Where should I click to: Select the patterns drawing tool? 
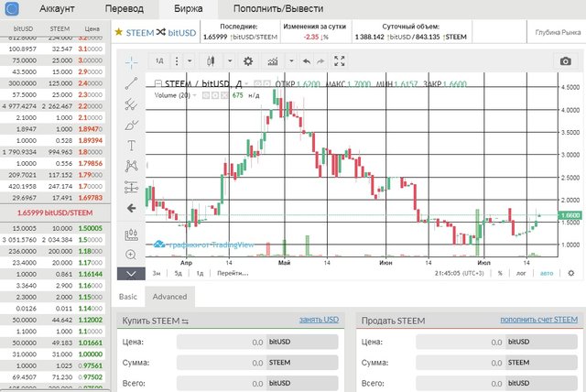click(x=131, y=166)
